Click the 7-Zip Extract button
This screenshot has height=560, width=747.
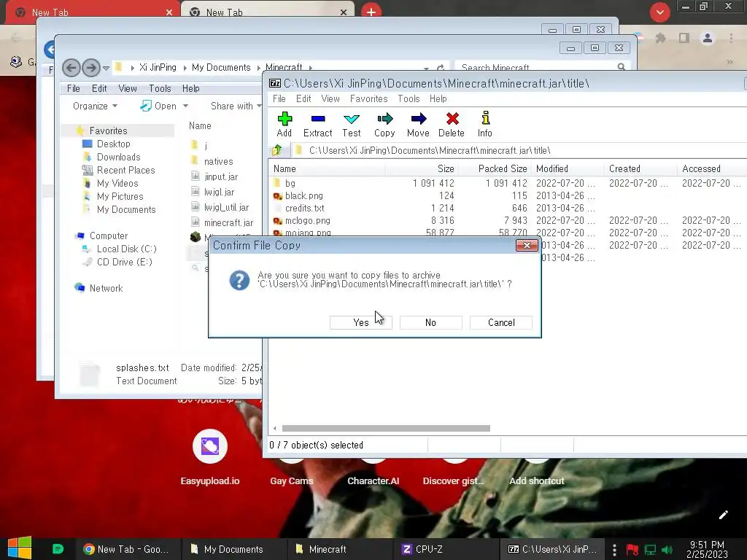pyautogui.click(x=318, y=124)
